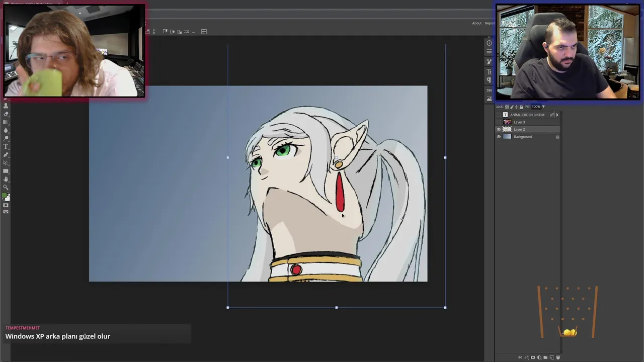
Task: Select the Zoom magnifier tool
Action: 6,187
